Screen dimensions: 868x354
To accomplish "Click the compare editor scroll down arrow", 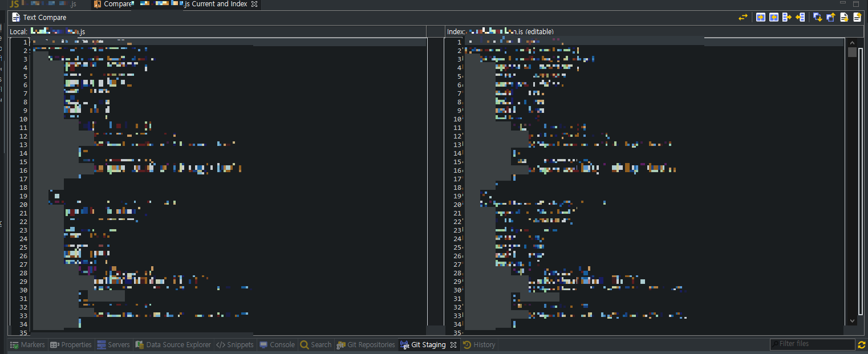I will coord(852,321).
